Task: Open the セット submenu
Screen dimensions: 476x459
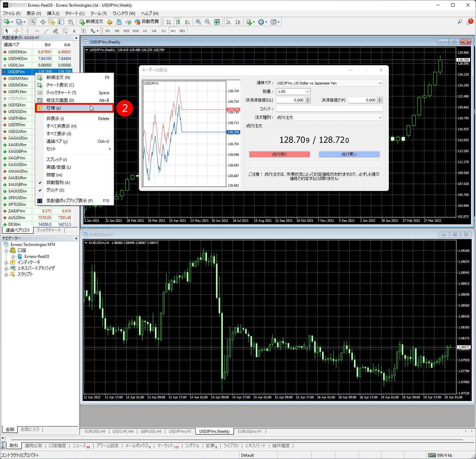Action: 74,149
